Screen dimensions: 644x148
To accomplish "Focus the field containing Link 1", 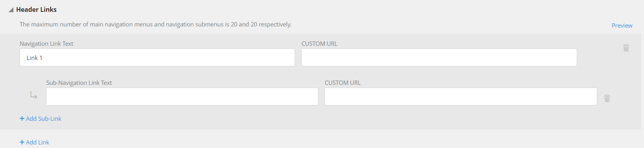I will click(x=157, y=58).
